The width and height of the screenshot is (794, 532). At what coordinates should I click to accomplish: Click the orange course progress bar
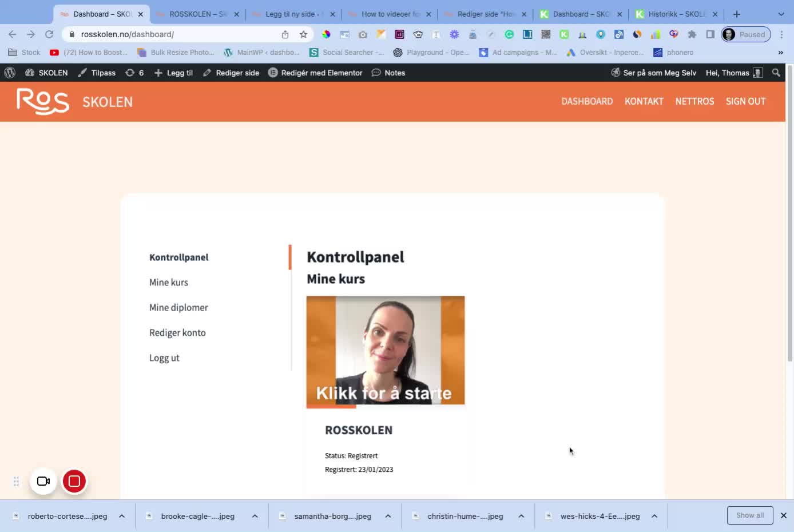pyautogui.click(x=331, y=407)
